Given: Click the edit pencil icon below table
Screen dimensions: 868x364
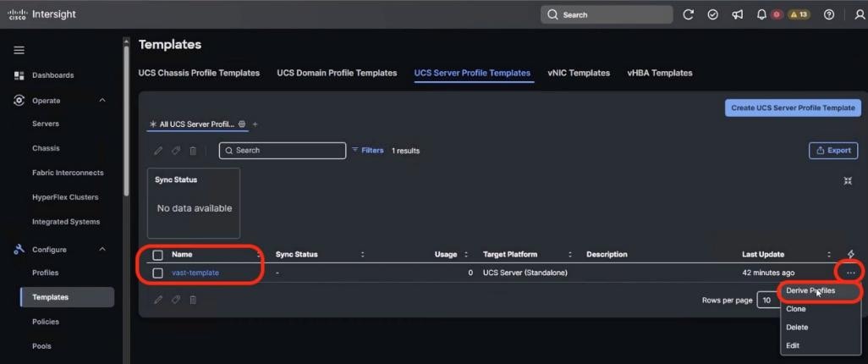Looking at the screenshot, I should 158,300.
